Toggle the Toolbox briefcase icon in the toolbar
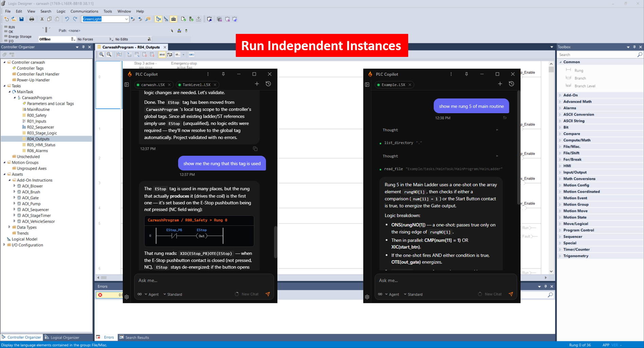Viewport: 644px width, 348px height. tap(173, 19)
